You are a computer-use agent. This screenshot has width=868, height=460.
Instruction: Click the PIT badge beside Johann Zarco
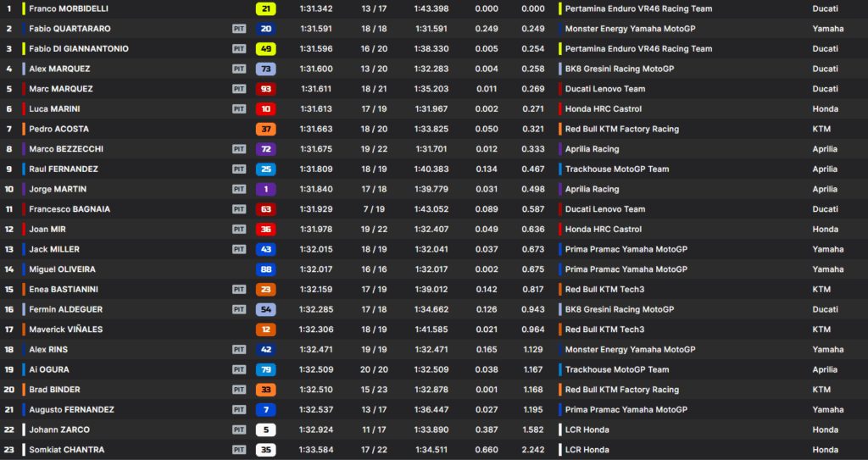tap(239, 430)
